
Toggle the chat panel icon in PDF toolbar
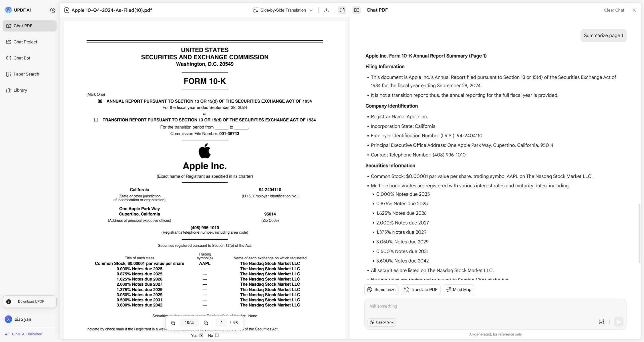pyautogui.click(x=342, y=10)
